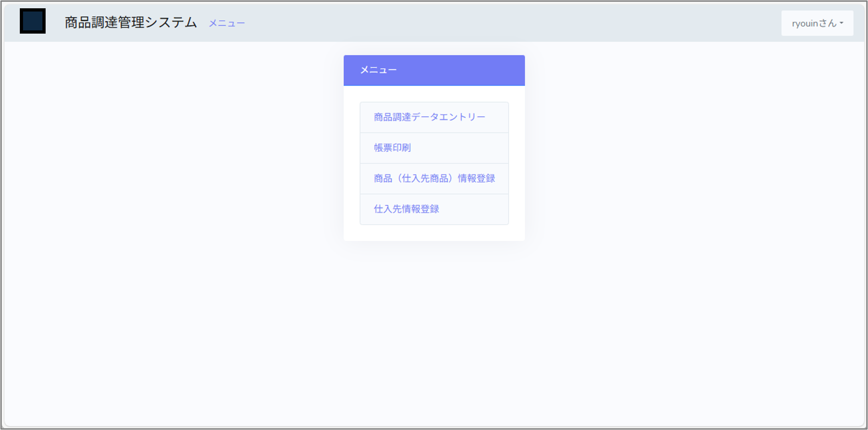This screenshot has height=430, width=868.
Task: Click the gray top navigation bar area
Action: point(507,23)
